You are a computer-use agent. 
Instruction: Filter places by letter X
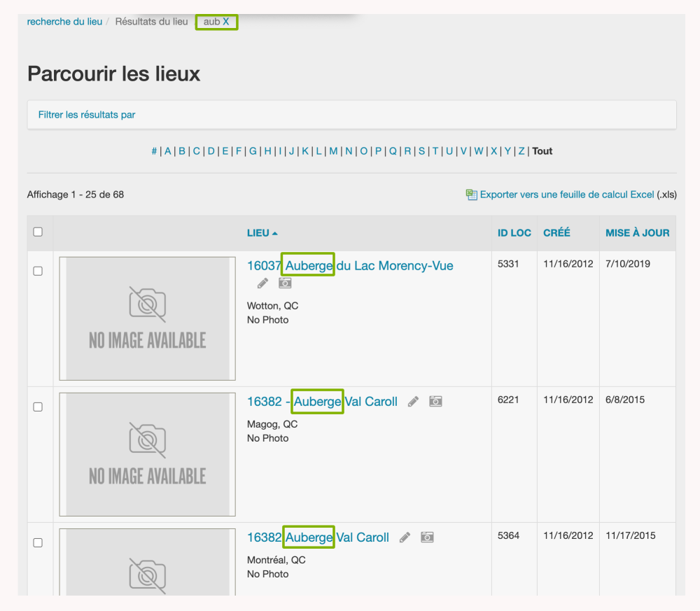(493, 151)
